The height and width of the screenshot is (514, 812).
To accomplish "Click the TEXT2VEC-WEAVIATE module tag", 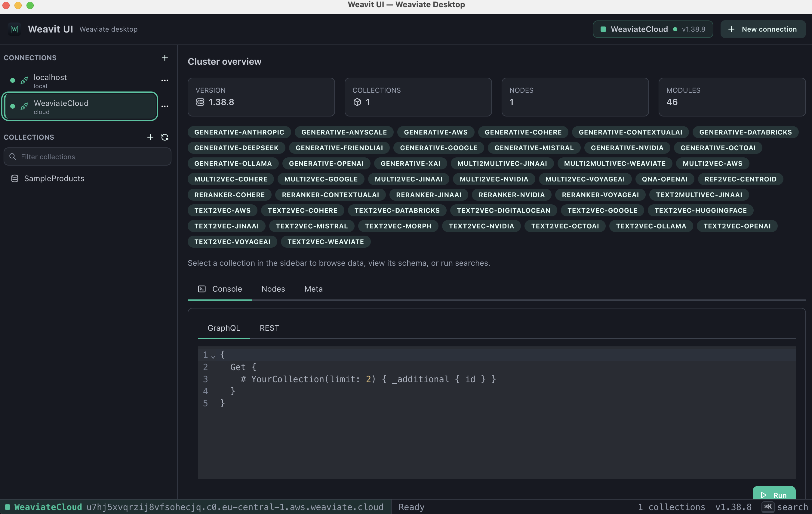I will click(325, 242).
